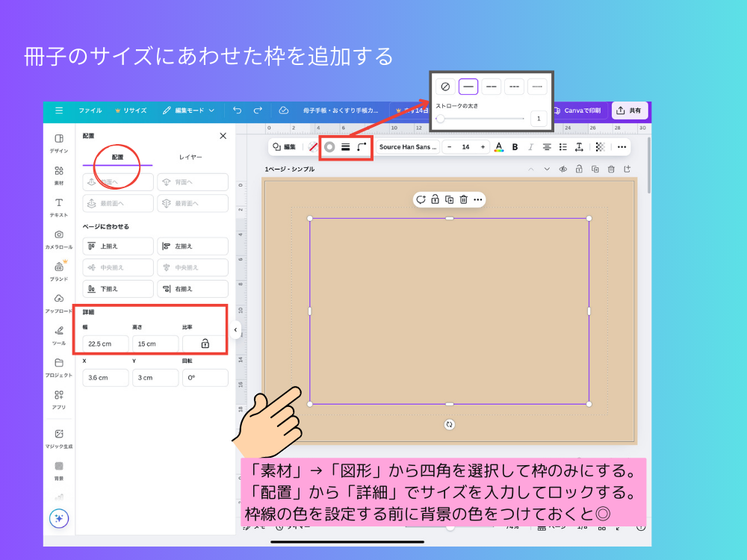Toggle the 比率 aspect ratio lock
This screenshot has height=560, width=747.
click(x=205, y=343)
